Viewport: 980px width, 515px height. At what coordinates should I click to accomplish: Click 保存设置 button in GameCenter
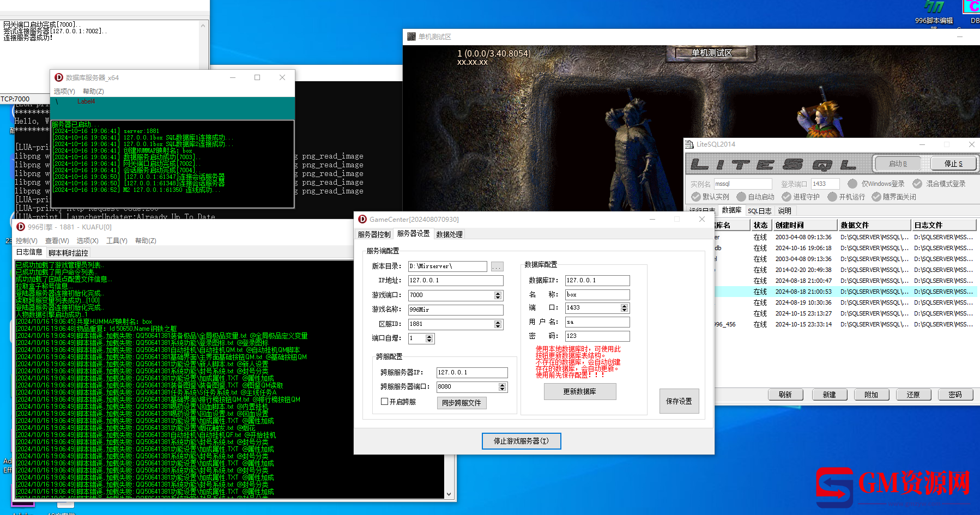pos(679,401)
